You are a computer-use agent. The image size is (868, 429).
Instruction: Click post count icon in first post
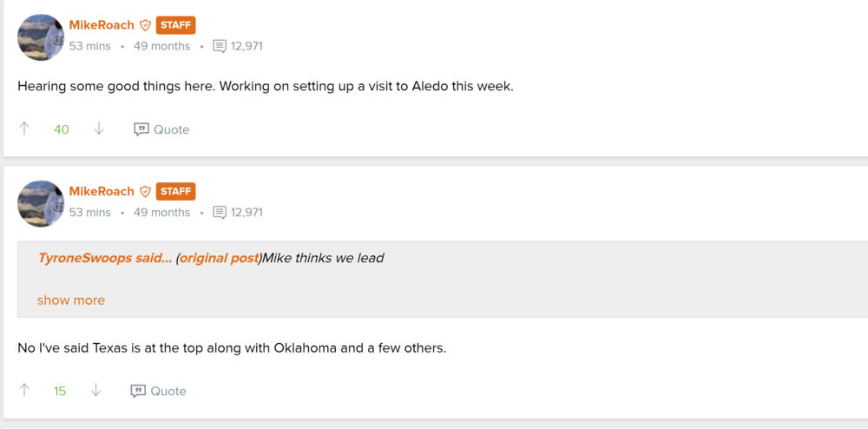coord(220,46)
